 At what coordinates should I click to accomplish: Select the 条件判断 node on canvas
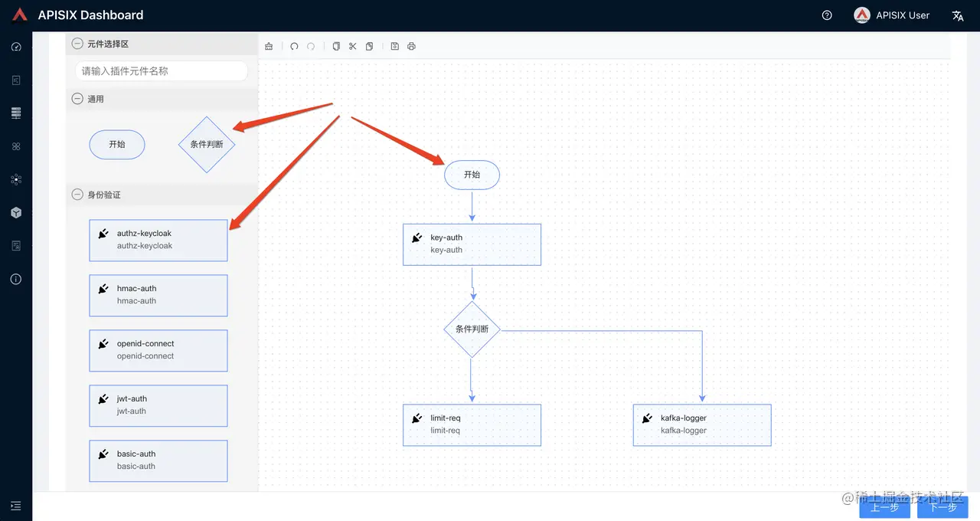pos(472,329)
